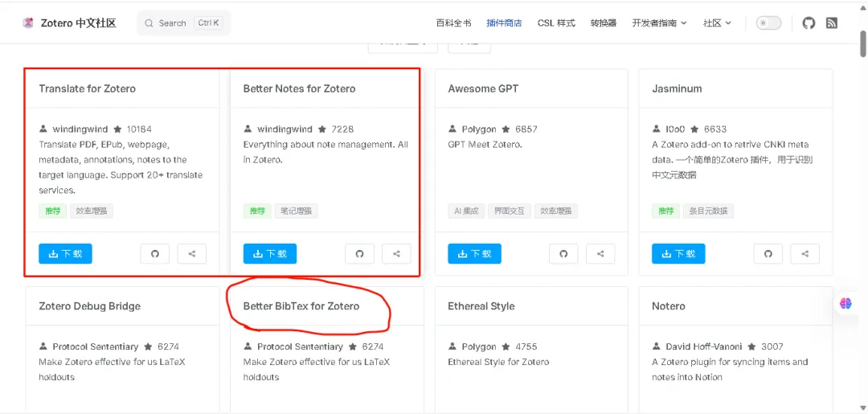The image size is (868, 414).
Task: Click Better Notes for Zotero title
Action: 299,88
